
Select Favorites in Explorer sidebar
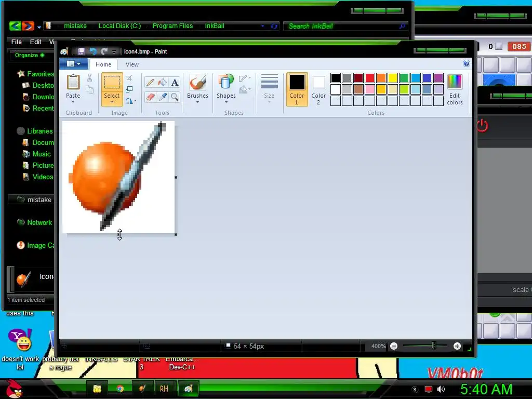click(41, 74)
